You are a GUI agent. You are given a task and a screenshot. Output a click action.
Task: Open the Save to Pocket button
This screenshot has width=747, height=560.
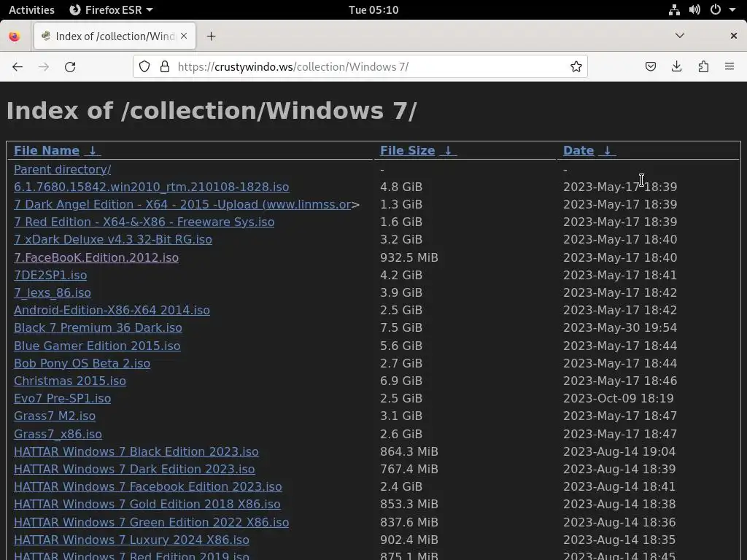tap(650, 66)
